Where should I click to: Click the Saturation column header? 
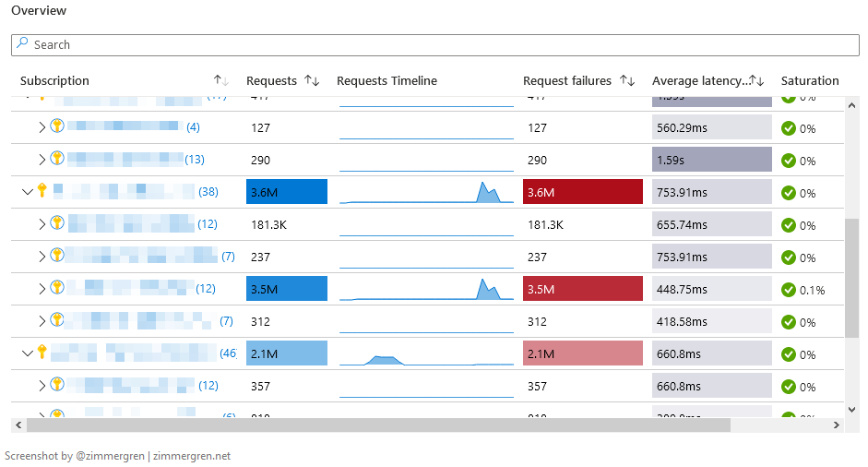tap(809, 81)
